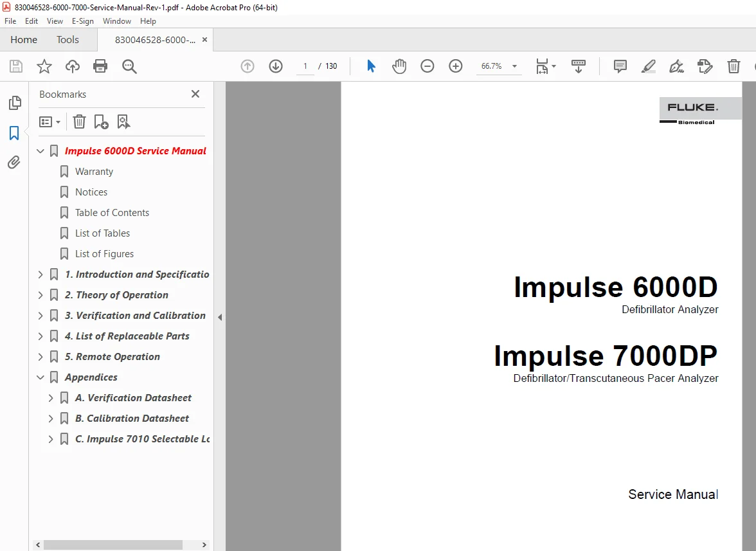Image resolution: width=756 pixels, height=551 pixels.
Task: Select Impulse 6000D Service Manual bookmark
Action: coord(136,151)
